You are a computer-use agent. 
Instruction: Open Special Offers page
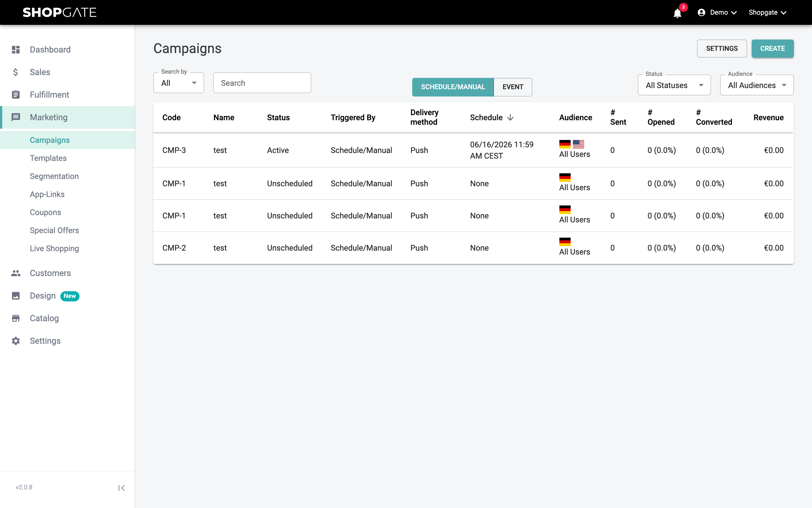point(54,231)
